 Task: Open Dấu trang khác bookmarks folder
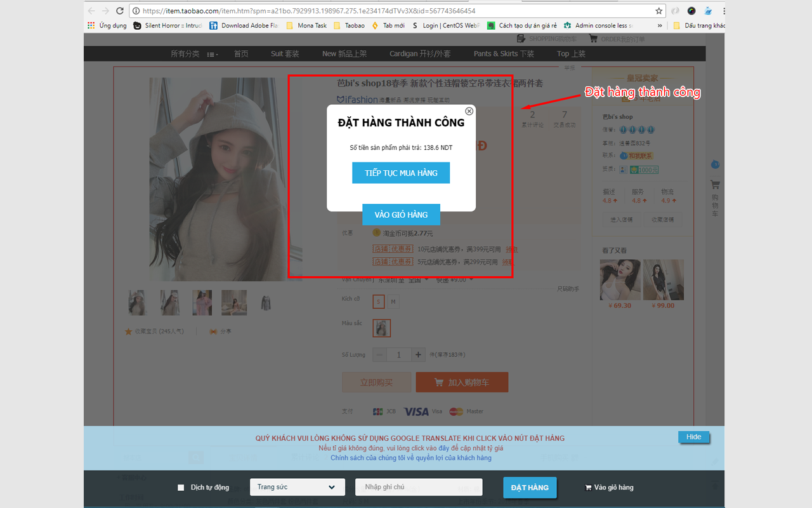point(699,25)
